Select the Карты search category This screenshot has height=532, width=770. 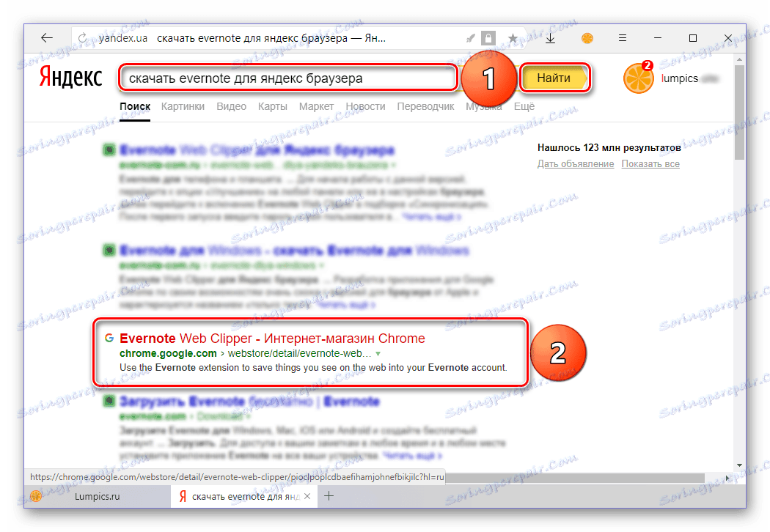click(273, 106)
